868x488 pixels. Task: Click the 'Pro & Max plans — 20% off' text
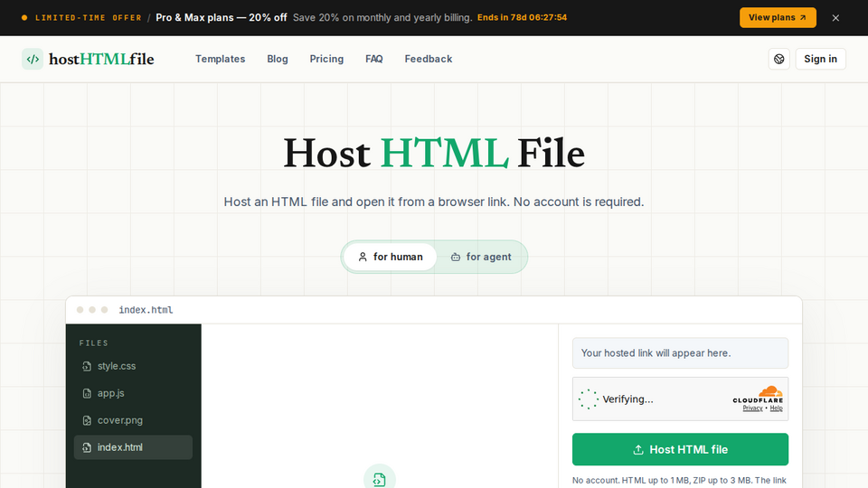pyautogui.click(x=222, y=18)
